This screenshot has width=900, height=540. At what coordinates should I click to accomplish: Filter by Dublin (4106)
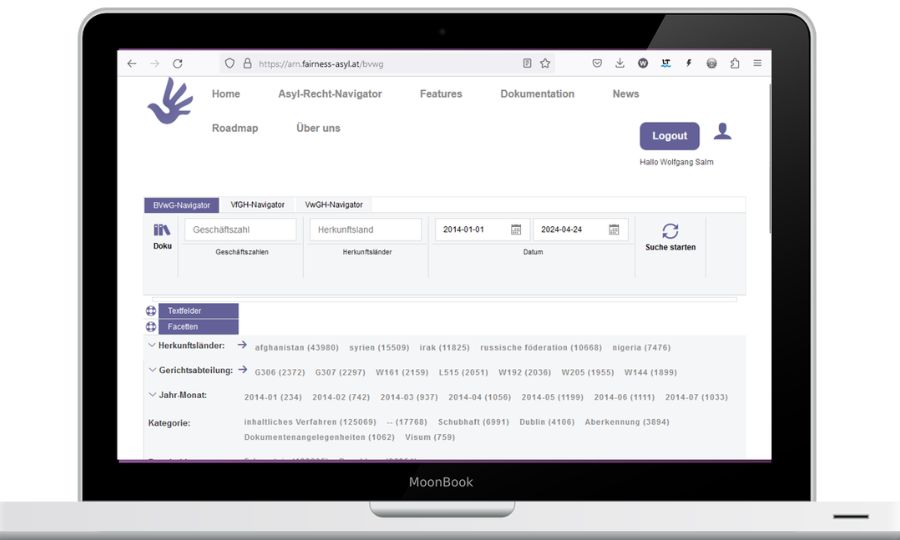pos(547,422)
